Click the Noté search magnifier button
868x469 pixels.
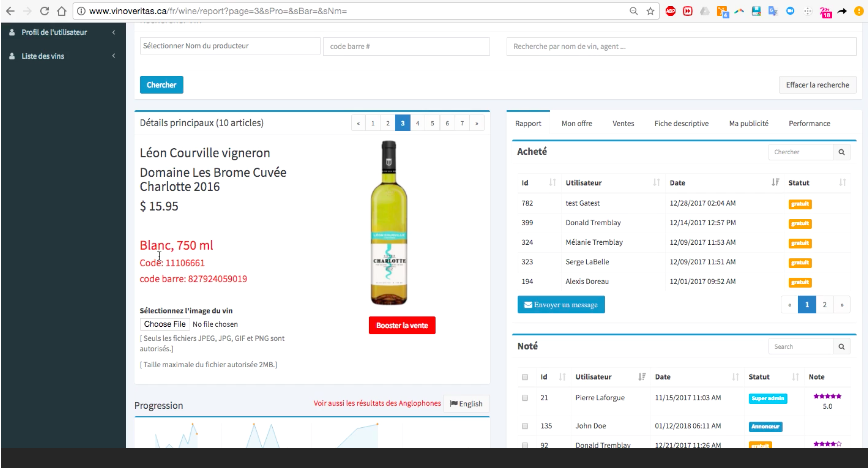point(841,347)
